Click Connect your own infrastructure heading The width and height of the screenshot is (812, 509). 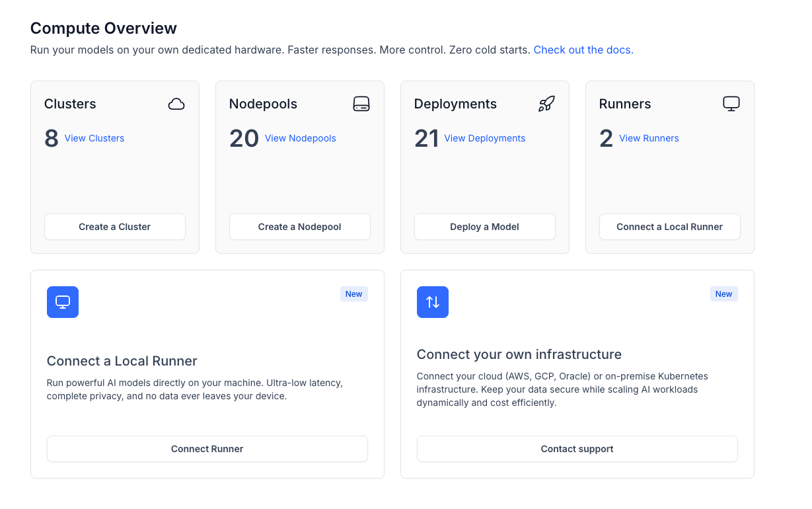[x=519, y=354]
